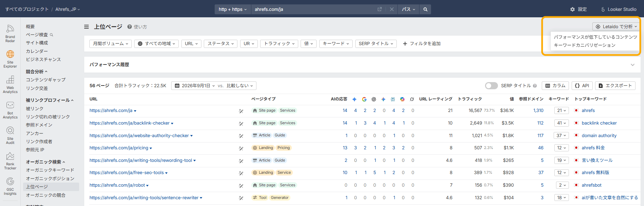Screen dimensions: 644x206
Task: Toggle the SERP タイトル switch
Action: click(x=491, y=86)
